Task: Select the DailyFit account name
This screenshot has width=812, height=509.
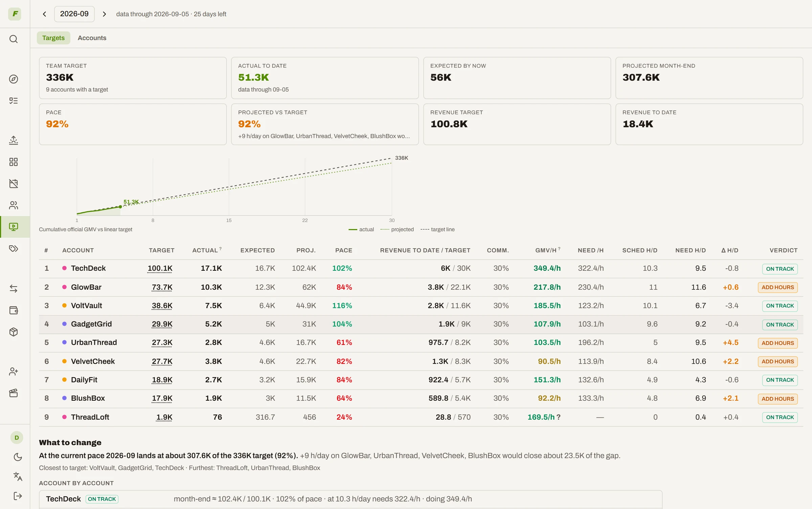Action: [x=84, y=380]
